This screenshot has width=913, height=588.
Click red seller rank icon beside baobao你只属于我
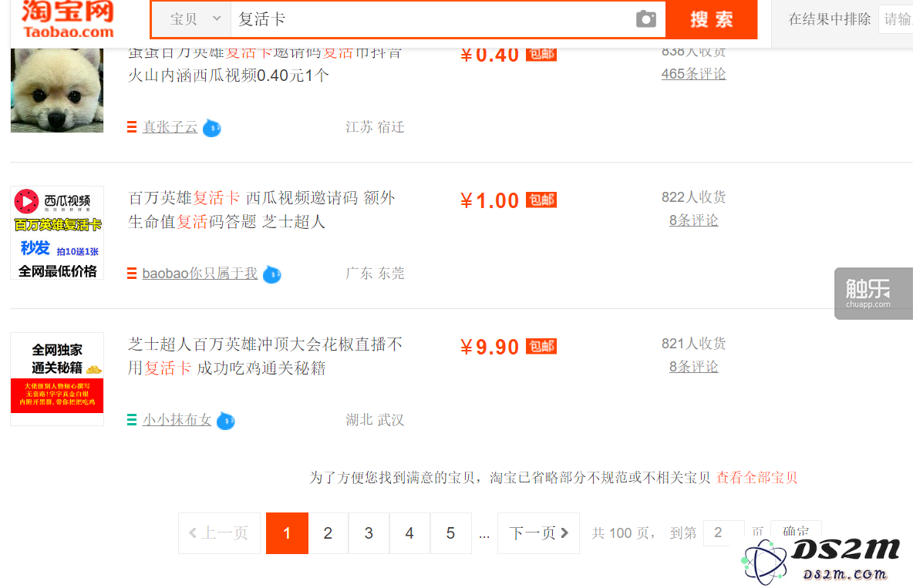pos(132,273)
